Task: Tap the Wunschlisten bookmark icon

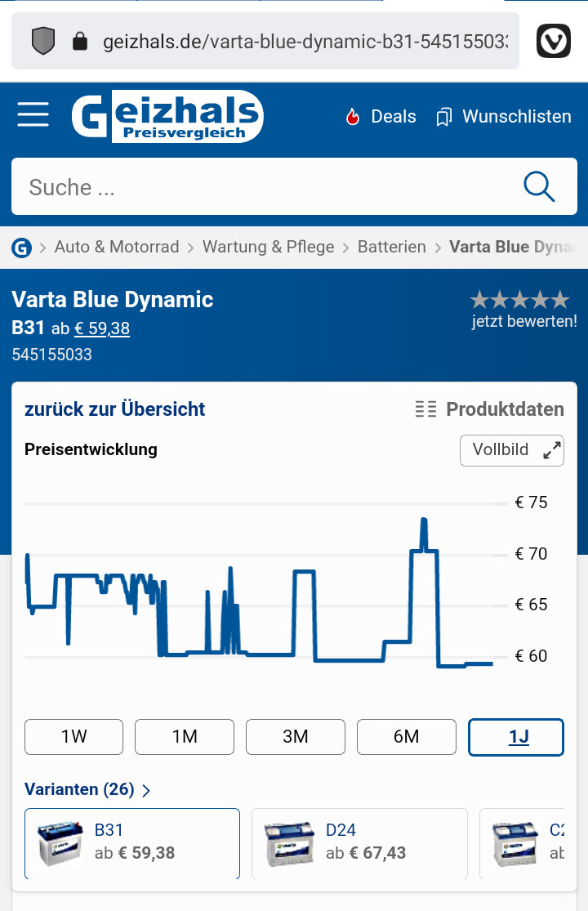Action: coord(443,117)
